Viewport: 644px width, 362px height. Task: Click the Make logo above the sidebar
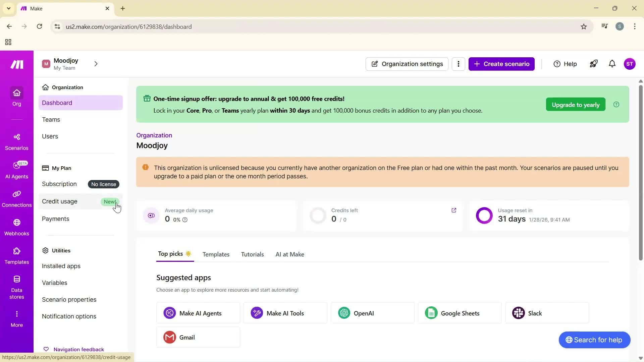click(16, 64)
